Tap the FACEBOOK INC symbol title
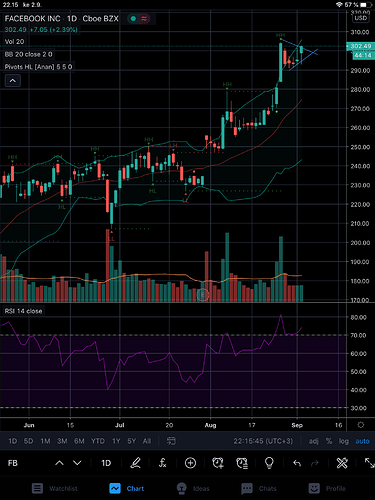Viewport: 375px width, 500px height. 33,19
